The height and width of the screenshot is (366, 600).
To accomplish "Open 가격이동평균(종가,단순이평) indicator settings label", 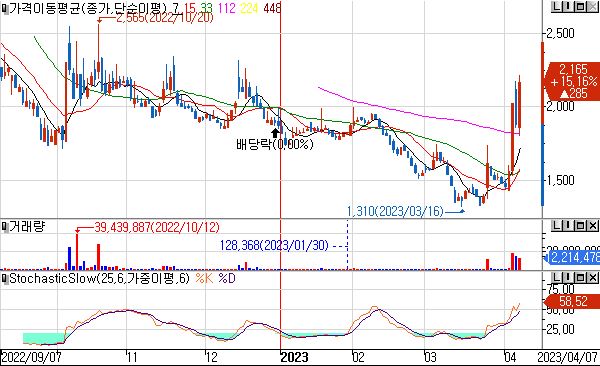I will click(x=88, y=8).
